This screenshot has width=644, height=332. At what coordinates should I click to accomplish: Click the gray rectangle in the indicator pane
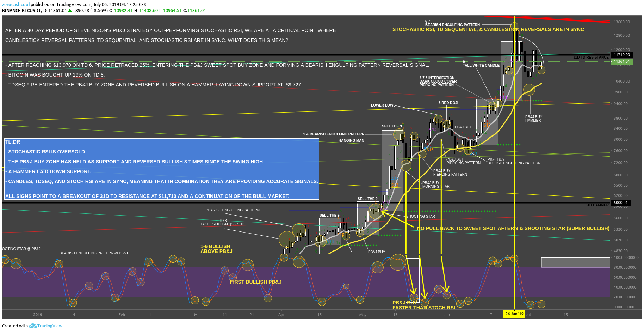click(575, 262)
